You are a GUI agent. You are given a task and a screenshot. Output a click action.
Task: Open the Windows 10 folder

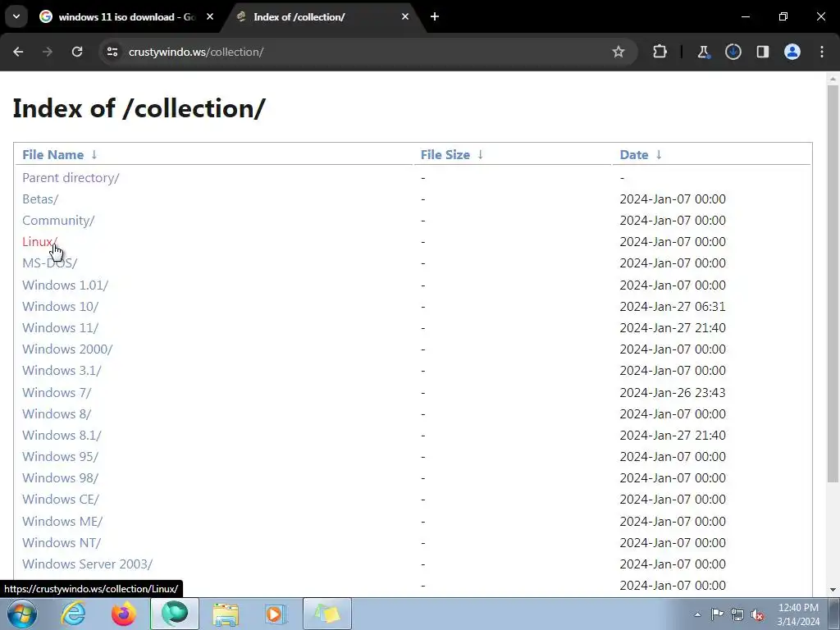pyautogui.click(x=61, y=307)
